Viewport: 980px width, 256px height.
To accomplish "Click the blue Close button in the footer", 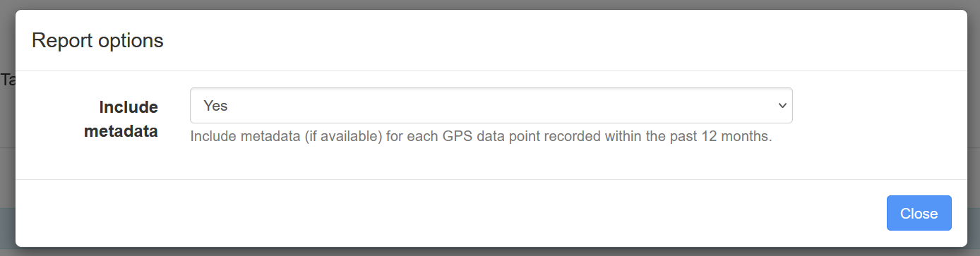I will [x=919, y=213].
